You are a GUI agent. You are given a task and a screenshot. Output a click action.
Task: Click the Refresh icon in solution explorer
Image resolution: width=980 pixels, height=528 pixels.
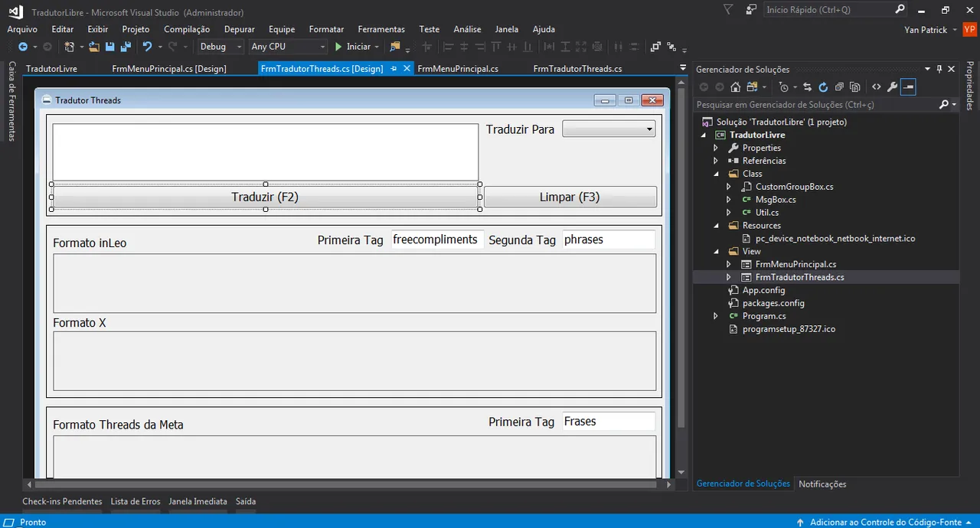tap(823, 86)
